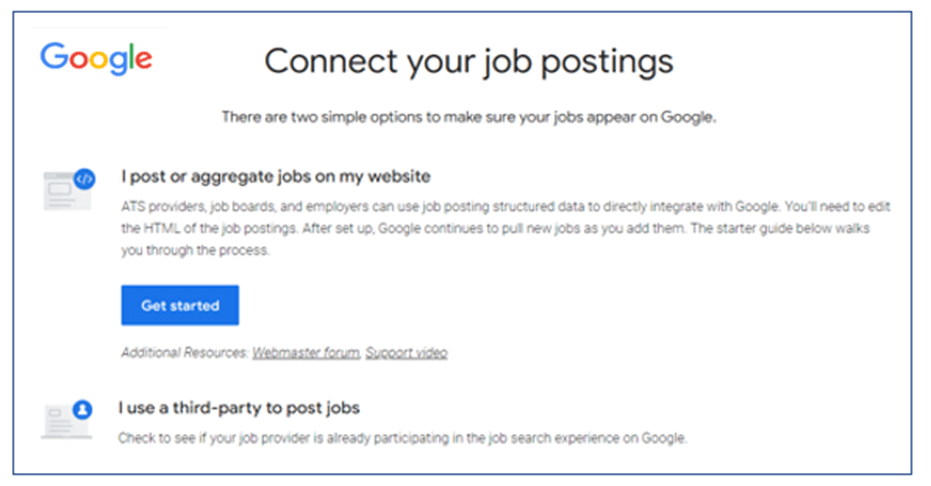Click the "Check to see if your job provider" text
This screenshot has height=486, width=931.
[x=402, y=439]
